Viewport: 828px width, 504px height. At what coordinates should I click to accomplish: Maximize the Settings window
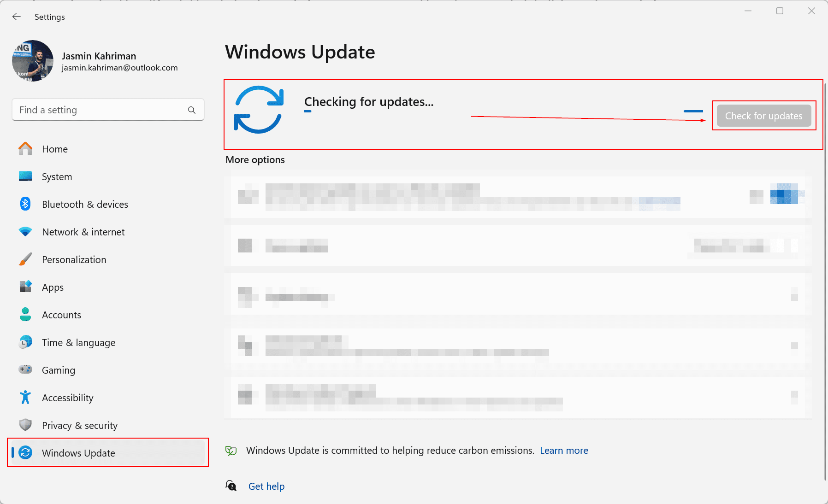point(780,11)
